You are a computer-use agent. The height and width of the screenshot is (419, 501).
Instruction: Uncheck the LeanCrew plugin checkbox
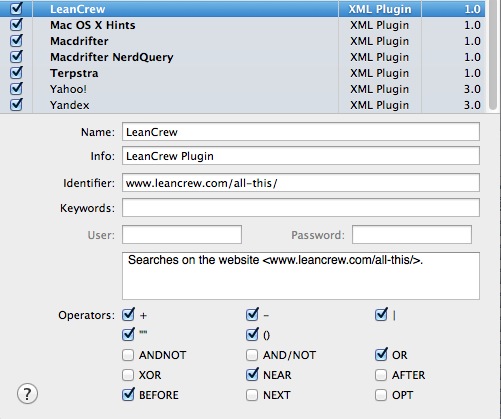(x=16, y=9)
